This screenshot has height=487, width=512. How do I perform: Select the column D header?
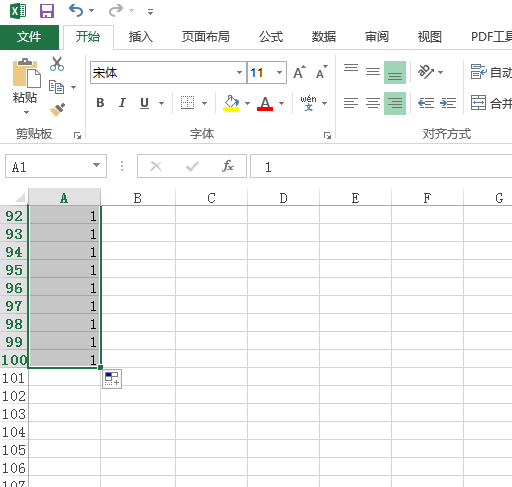click(x=283, y=198)
